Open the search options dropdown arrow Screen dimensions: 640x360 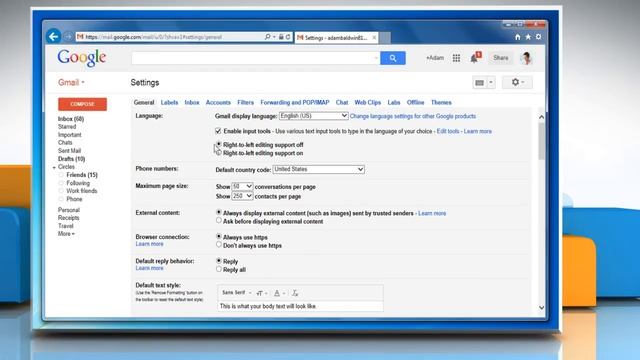point(376,58)
